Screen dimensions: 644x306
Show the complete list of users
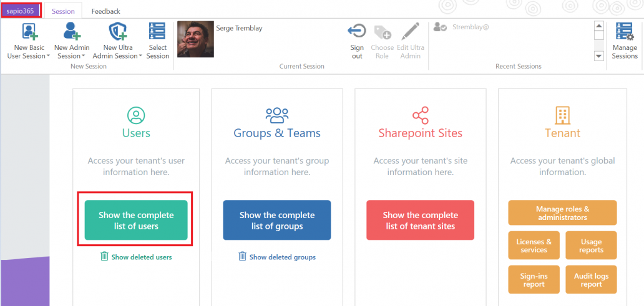136,220
